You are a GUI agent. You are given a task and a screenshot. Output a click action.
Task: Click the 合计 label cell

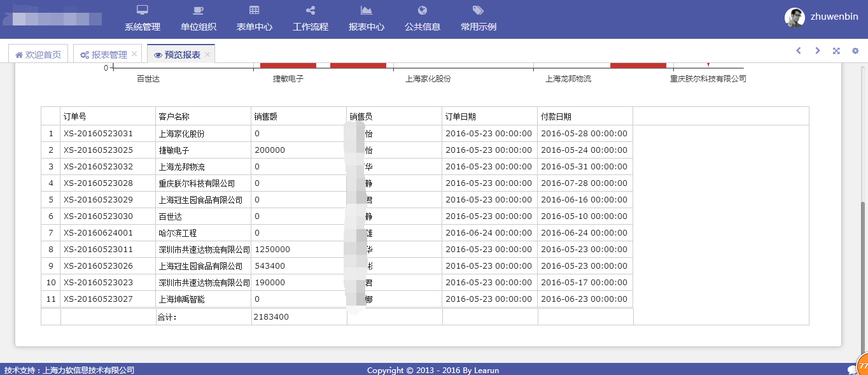204,316
